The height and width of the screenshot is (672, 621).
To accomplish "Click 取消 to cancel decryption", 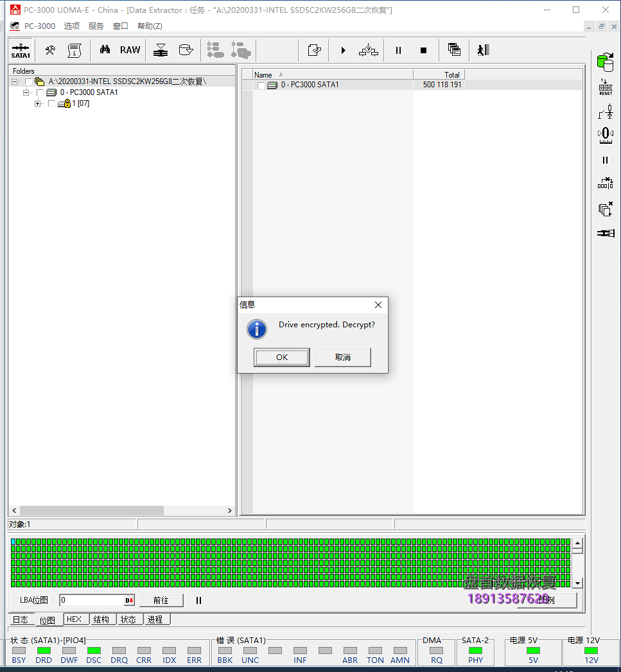I will pos(343,358).
